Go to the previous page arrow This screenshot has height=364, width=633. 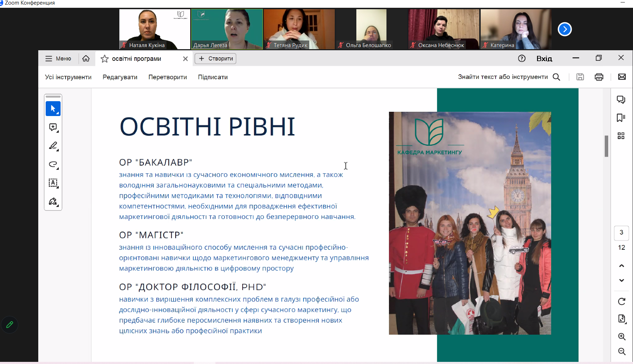pos(621,266)
